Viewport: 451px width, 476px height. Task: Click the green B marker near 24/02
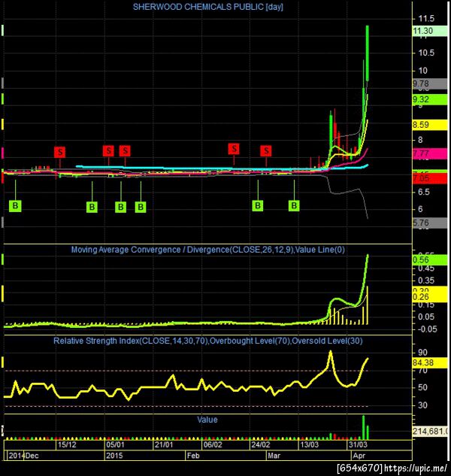258,205
